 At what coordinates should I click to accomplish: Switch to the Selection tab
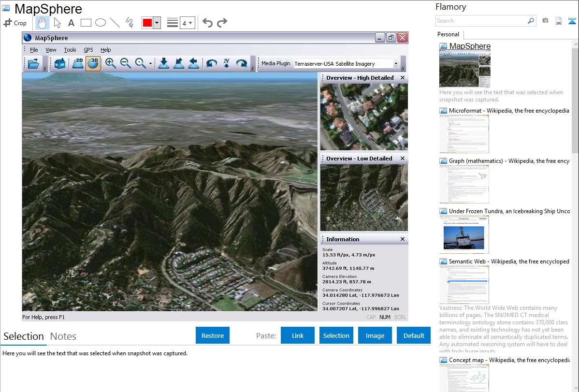[x=24, y=336]
